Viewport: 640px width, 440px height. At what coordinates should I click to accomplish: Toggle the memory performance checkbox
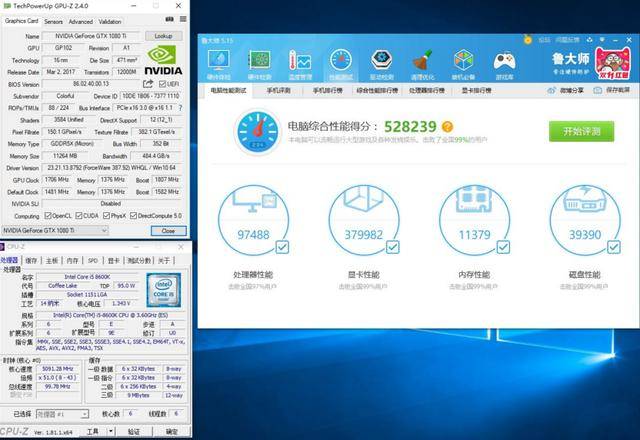[503, 247]
